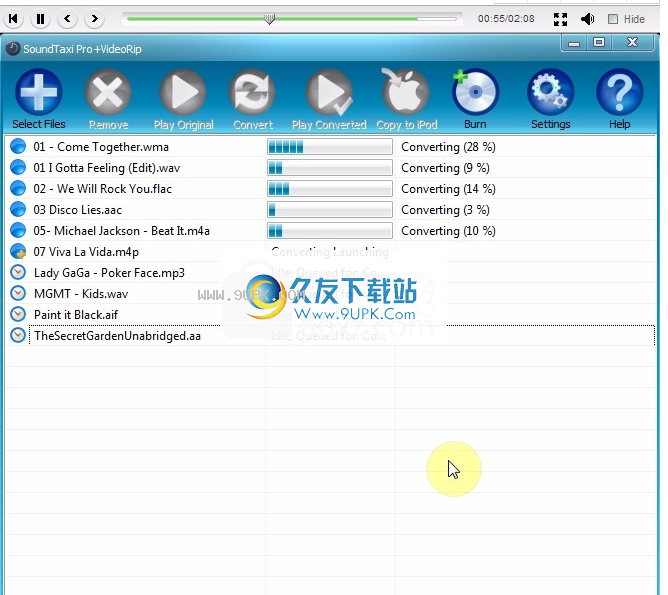Click Converting (3 %) status text
The width and height of the screenshot is (668, 595).
[445, 210]
